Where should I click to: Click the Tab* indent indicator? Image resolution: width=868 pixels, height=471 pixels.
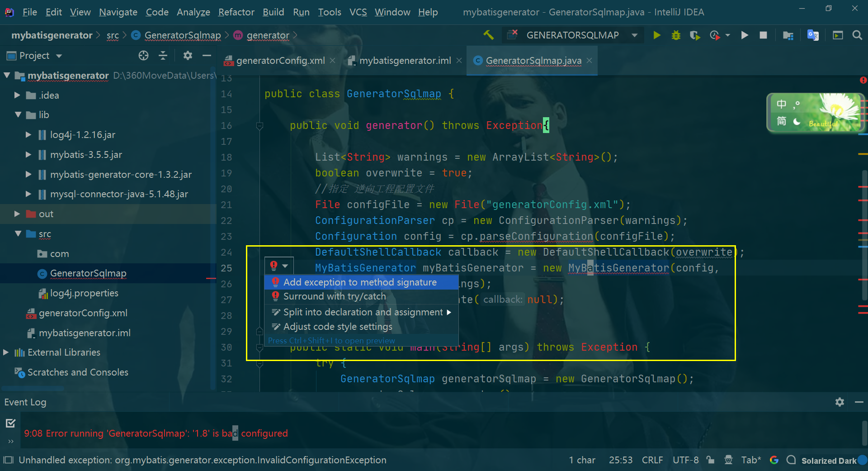point(751,460)
